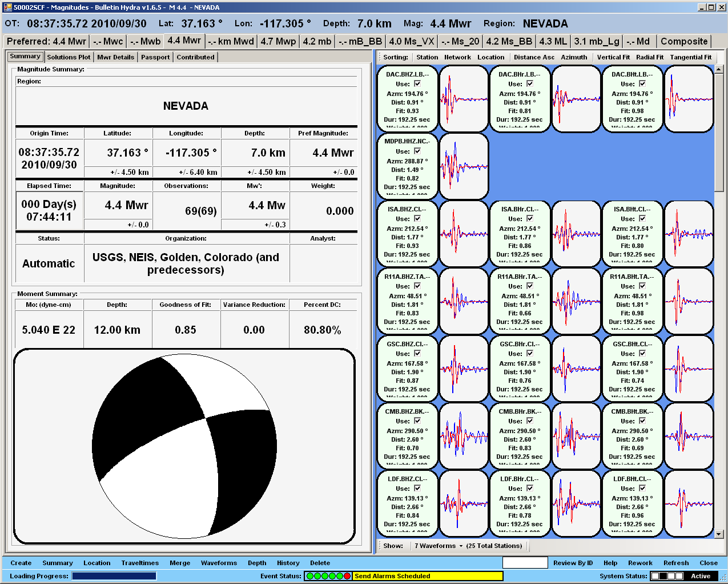Click the Delete button

pyautogui.click(x=320, y=563)
